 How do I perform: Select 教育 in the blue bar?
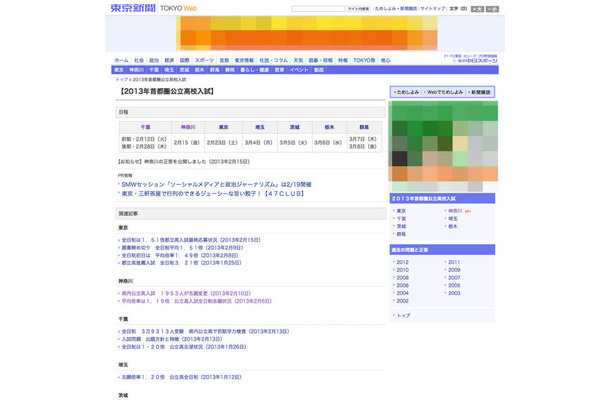click(x=279, y=70)
